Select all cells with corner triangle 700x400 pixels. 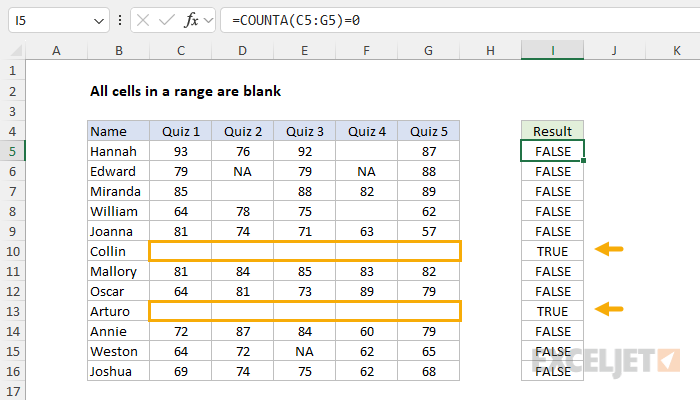point(16,50)
